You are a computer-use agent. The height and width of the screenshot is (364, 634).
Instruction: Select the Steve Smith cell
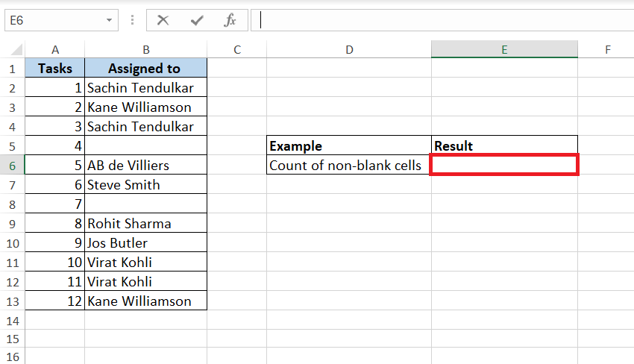tap(146, 184)
